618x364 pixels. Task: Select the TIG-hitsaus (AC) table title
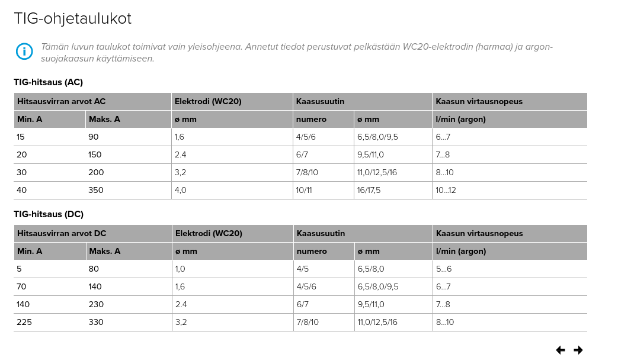[x=49, y=82]
